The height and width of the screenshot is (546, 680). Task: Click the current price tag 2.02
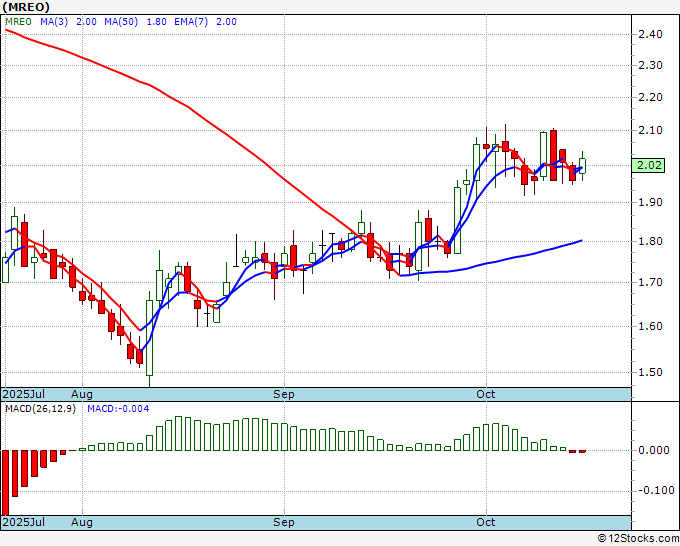648,165
